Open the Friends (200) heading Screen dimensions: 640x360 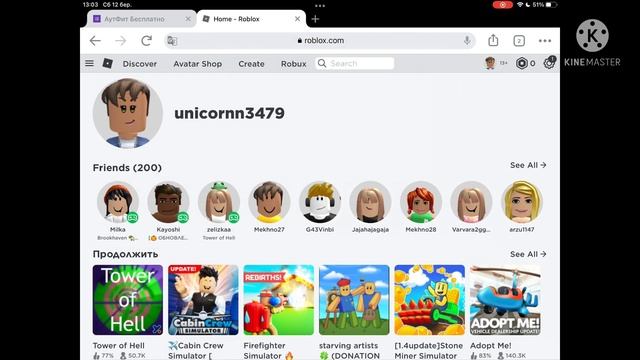[x=127, y=168]
